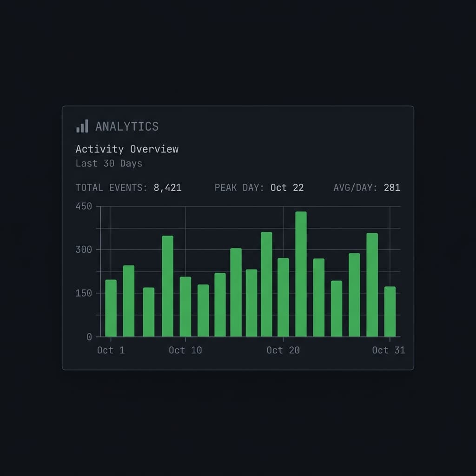Click the bar above the Oct 10 tick

pos(185,307)
